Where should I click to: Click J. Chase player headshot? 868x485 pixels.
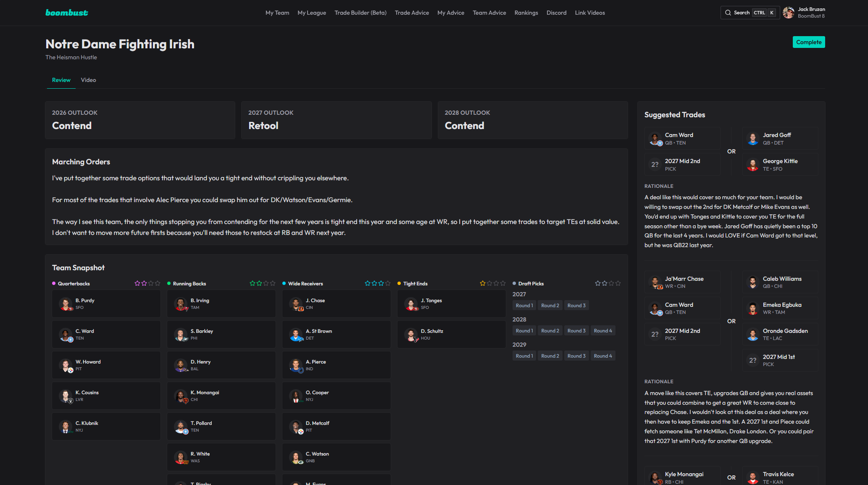tap(296, 304)
